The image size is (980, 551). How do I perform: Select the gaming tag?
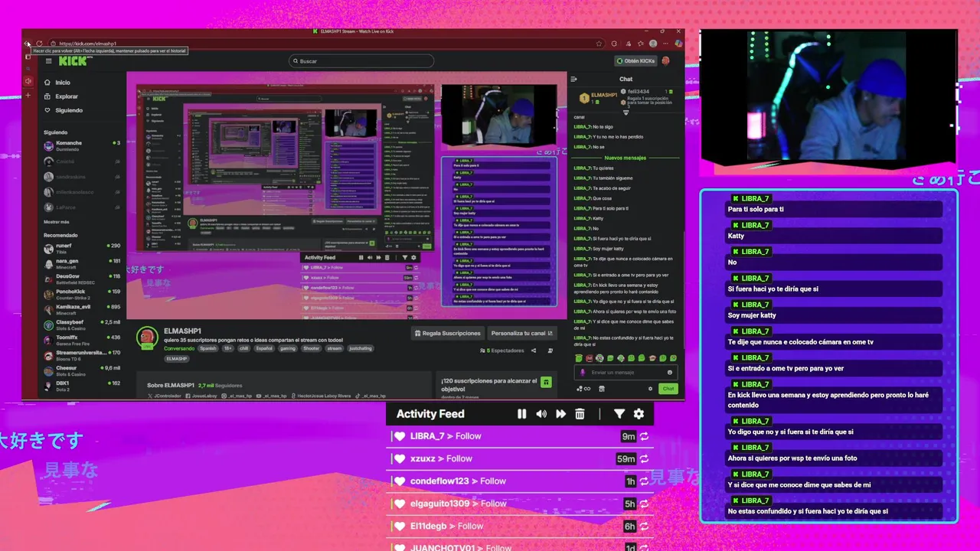pos(287,348)
